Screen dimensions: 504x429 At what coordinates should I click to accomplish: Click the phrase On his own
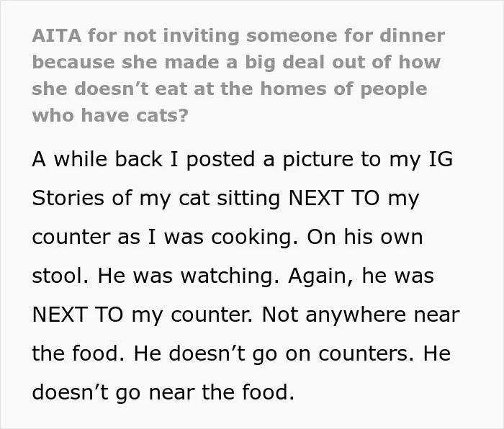pos(364,237)
